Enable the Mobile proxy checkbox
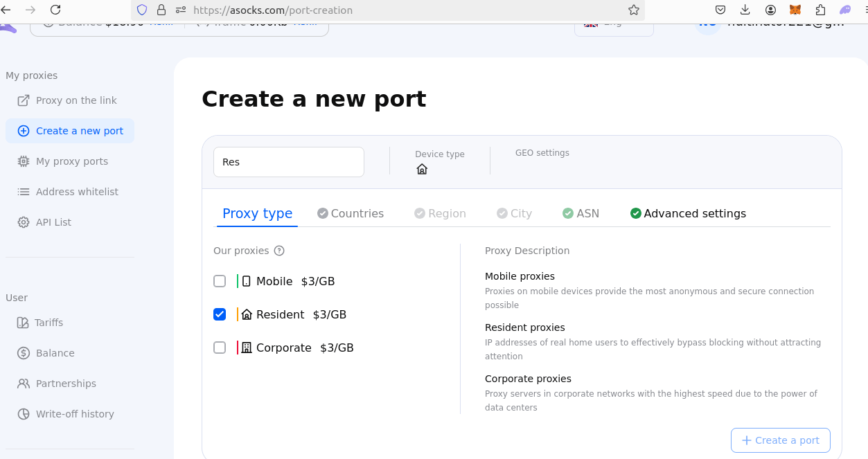 coord(220,281)
